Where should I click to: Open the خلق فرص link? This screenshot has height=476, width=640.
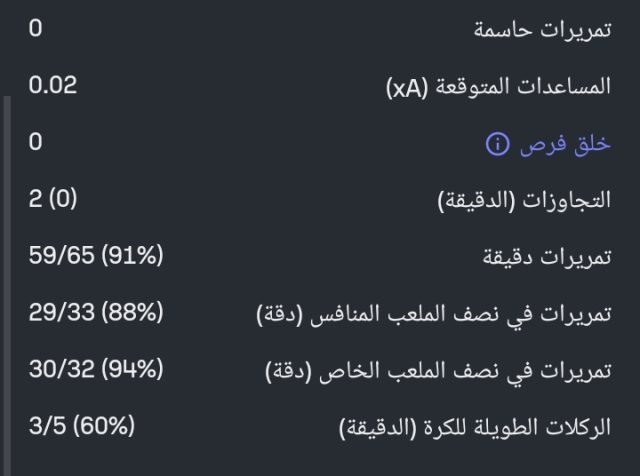[x=564, y=144]
